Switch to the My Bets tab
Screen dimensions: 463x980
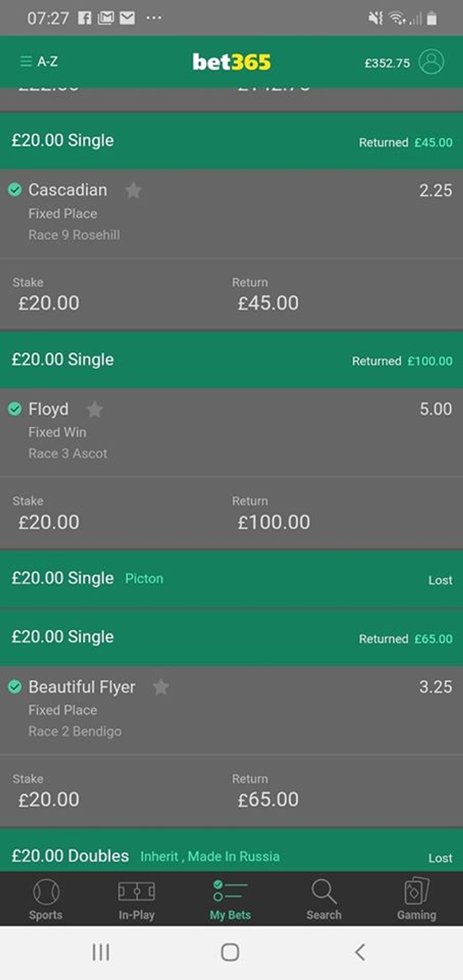tap(230, 899)
